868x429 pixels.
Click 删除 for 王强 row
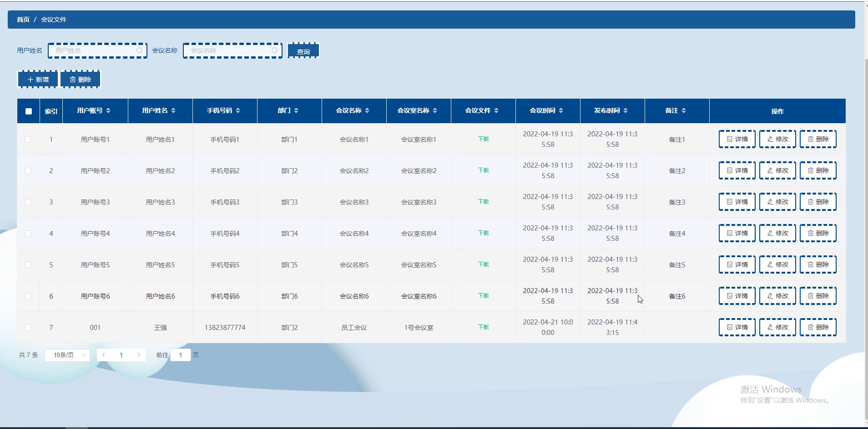(x=818, y=327)
